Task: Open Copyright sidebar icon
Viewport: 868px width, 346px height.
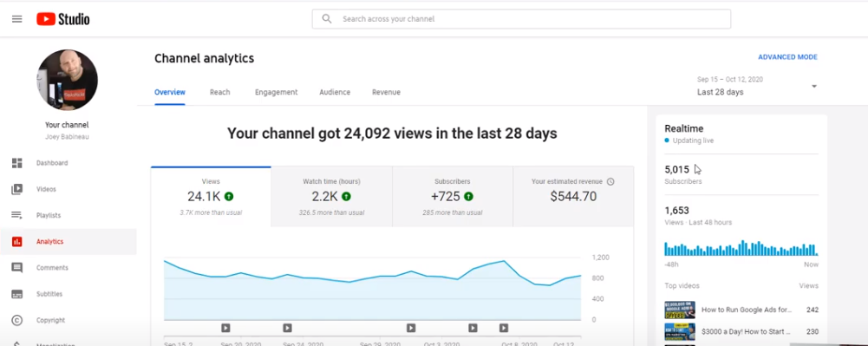Action: [x=17, y=320]
